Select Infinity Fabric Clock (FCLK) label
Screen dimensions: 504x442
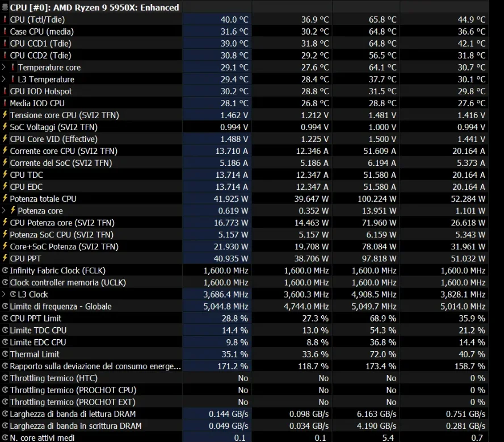tap(57, 270)
